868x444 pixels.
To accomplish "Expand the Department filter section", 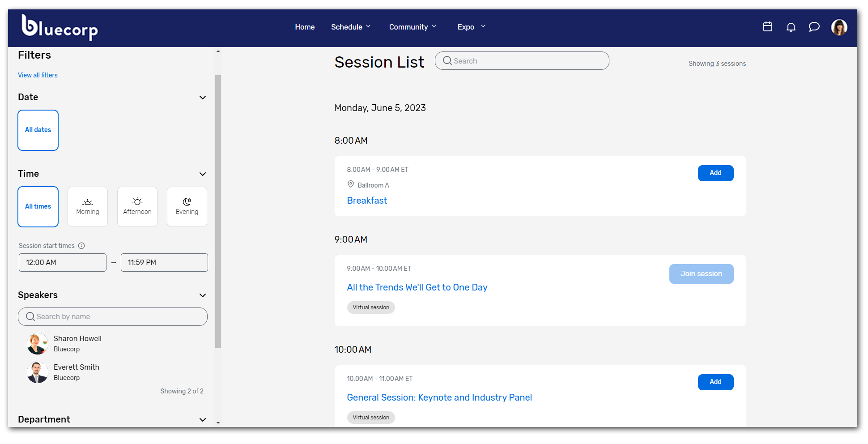I will [x=202, y=420].
